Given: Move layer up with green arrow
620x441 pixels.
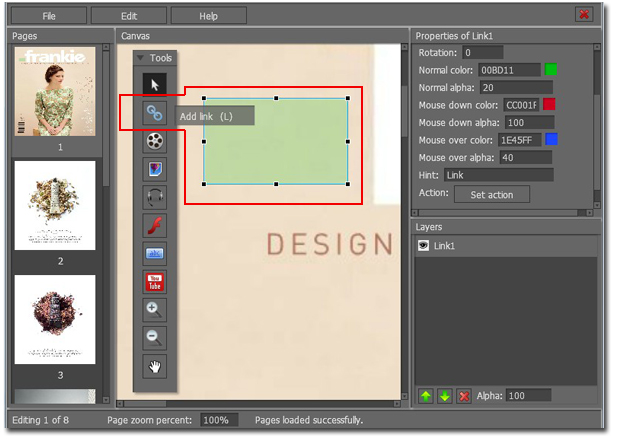Looking at the screenshot, I should (x=425, y=396).
